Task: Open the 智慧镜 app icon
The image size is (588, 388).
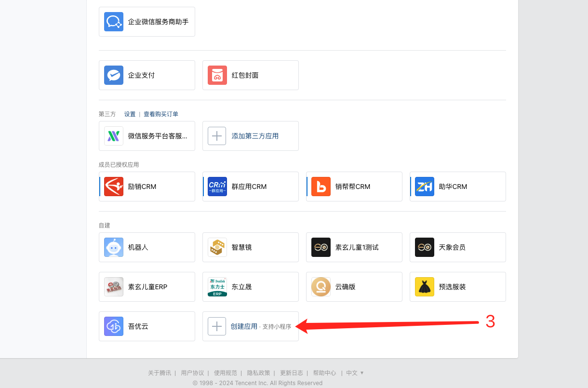Action: (217, 247)
